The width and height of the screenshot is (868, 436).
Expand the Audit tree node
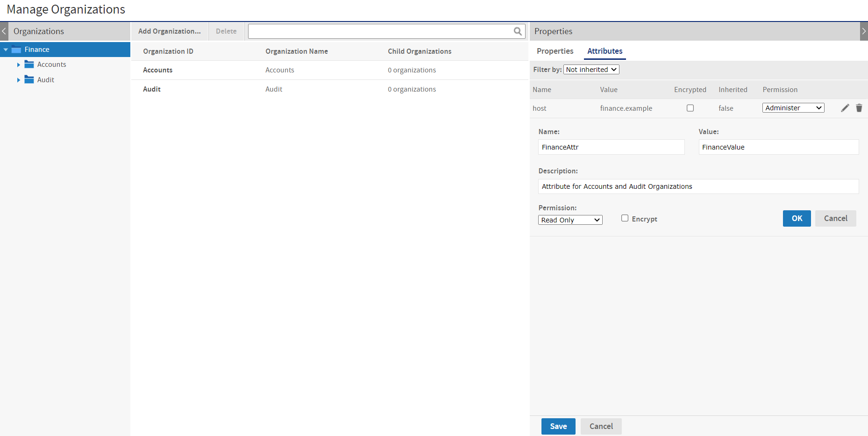tap(19, 80)
